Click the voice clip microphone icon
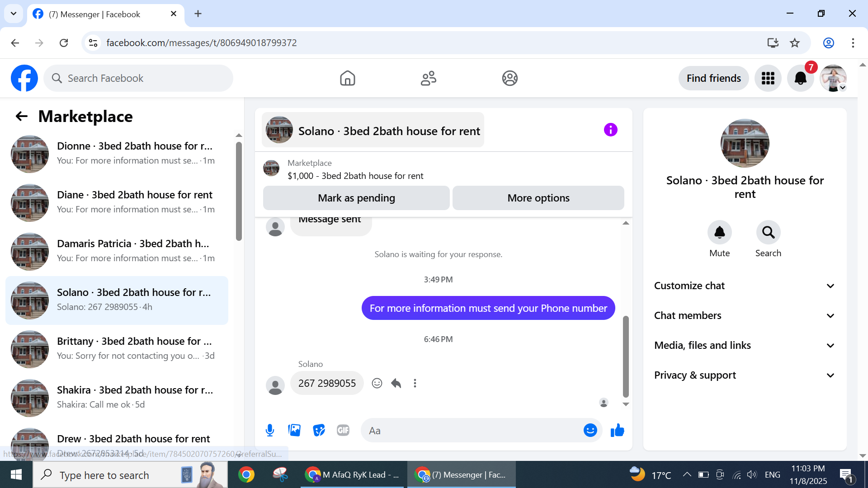Image resolution: width=868 pixels, height=488 pixels. 270,430
